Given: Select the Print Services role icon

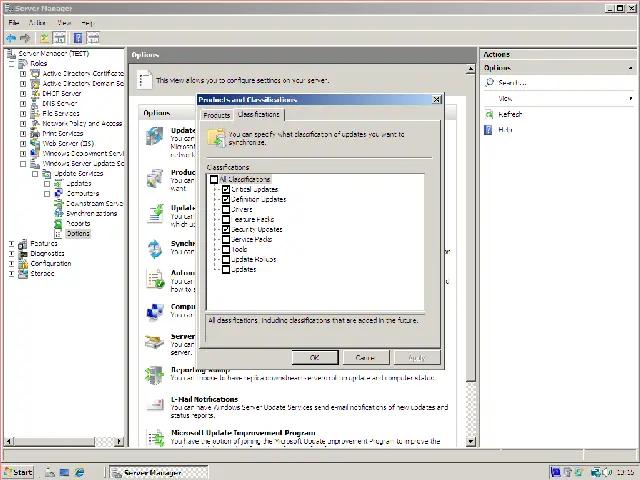Looking at the screenshot, I should (x=36, y=133).
